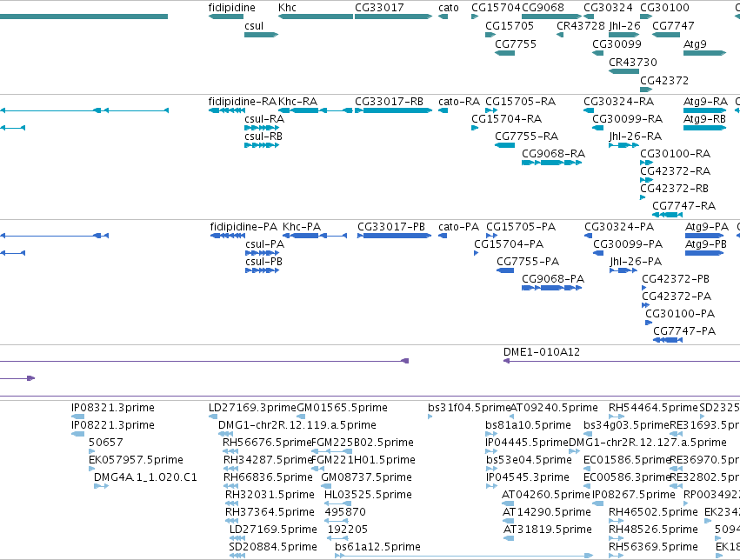Click the csul gene label

254,26
